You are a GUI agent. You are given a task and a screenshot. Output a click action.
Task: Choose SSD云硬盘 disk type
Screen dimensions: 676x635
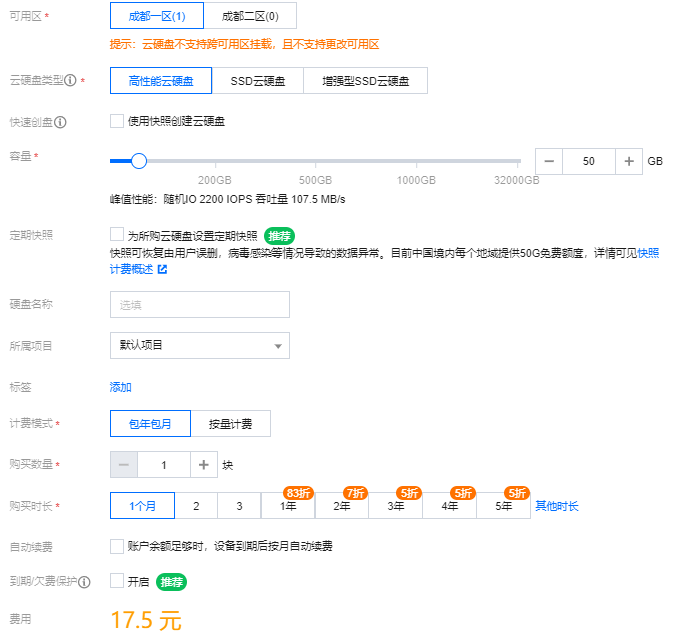pos(256,81)
